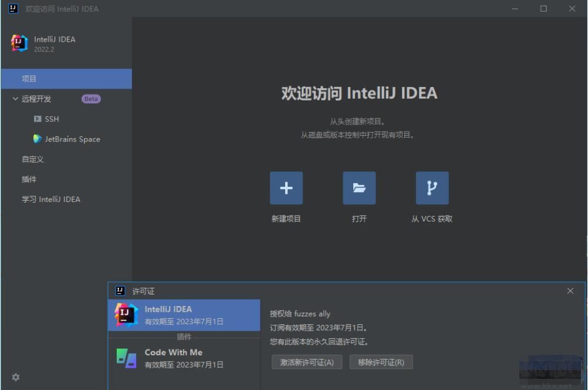Open the 插件 section

[27, 179]
